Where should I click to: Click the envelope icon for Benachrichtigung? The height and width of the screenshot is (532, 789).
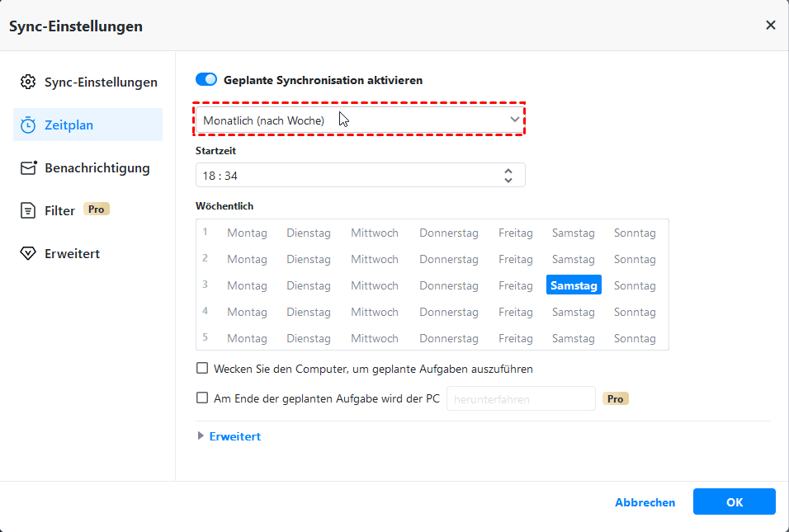[x=29, y=168]
